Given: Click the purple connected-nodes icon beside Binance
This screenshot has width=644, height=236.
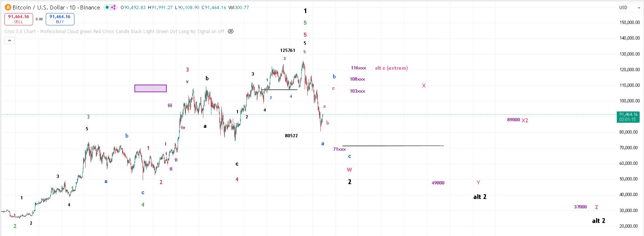Looking at the screenshot, I should 113,7.
